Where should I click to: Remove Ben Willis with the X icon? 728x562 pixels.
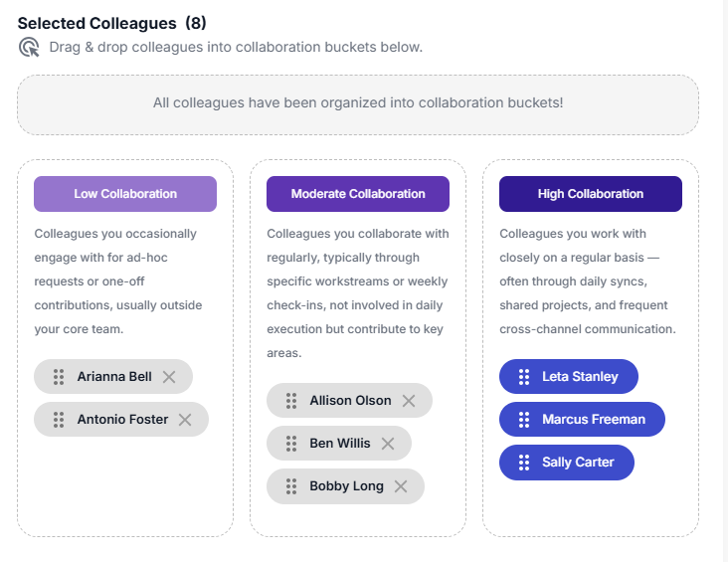(x=388, y=444)
